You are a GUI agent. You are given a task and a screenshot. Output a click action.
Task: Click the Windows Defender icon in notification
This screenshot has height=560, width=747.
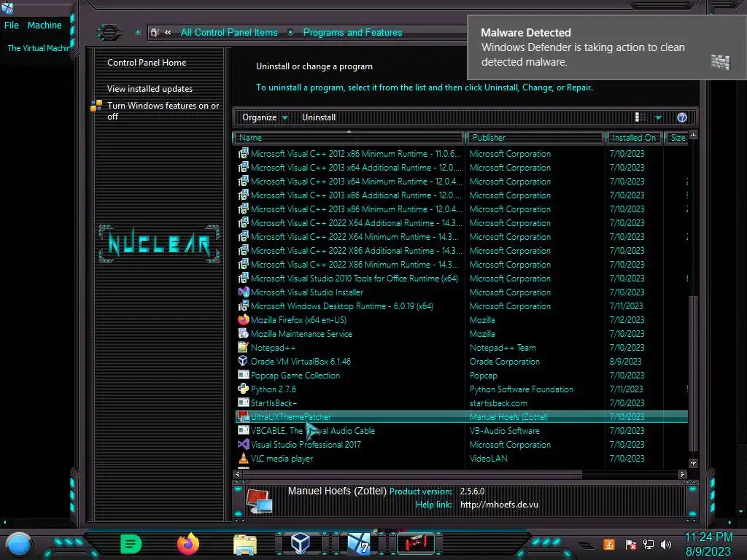click(x=720, y=62)
